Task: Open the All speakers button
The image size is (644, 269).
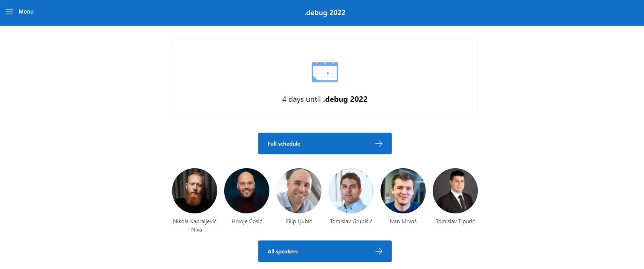Action: point(325,251)
